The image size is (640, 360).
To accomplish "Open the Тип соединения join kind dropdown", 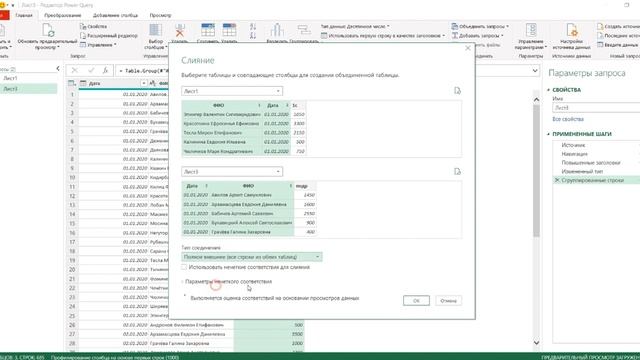I will [x=251, y=257].
